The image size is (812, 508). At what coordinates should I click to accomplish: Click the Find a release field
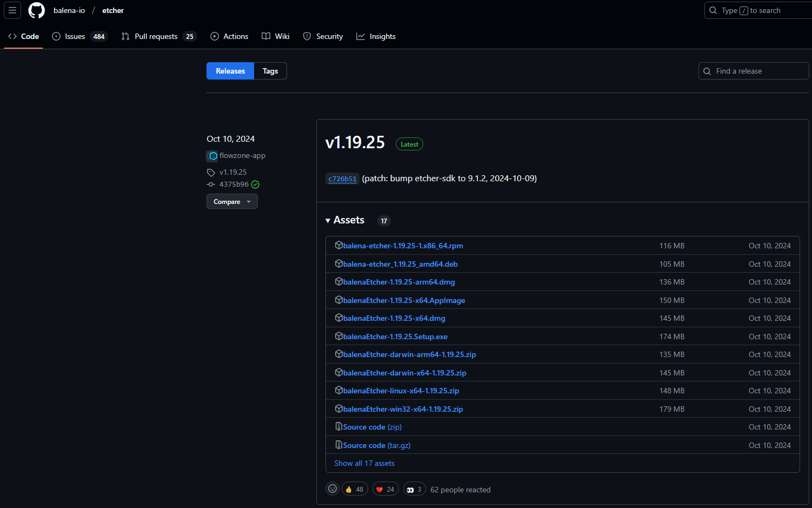point(754,71)
